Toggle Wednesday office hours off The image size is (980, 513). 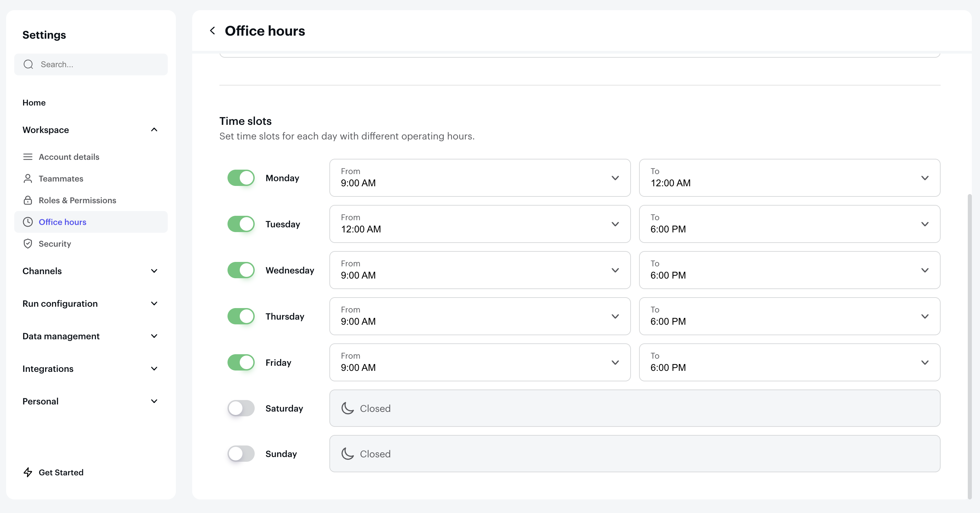pyautogui.click(x=241, y=270)
